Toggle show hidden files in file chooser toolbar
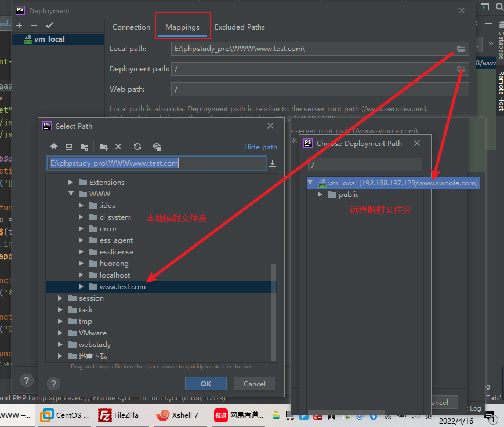This screenshot has height=427, width=504. [x=157, y=147]
